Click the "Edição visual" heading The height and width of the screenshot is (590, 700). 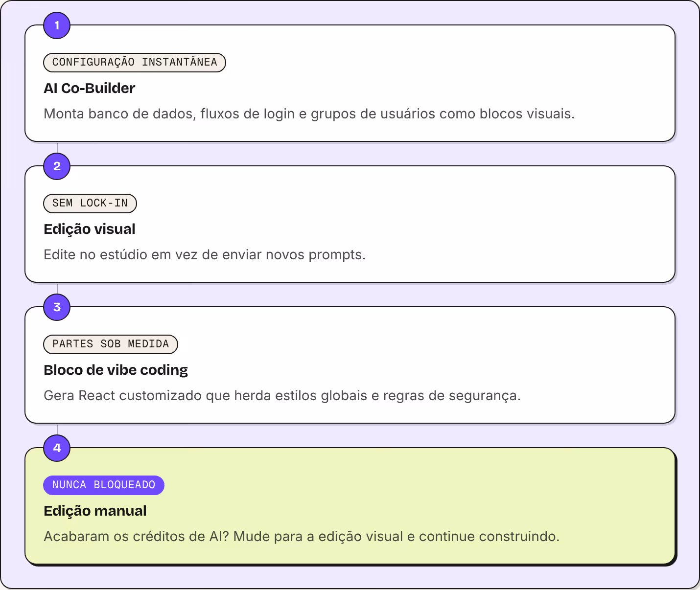pyautogui.click(x=90, y=229)
